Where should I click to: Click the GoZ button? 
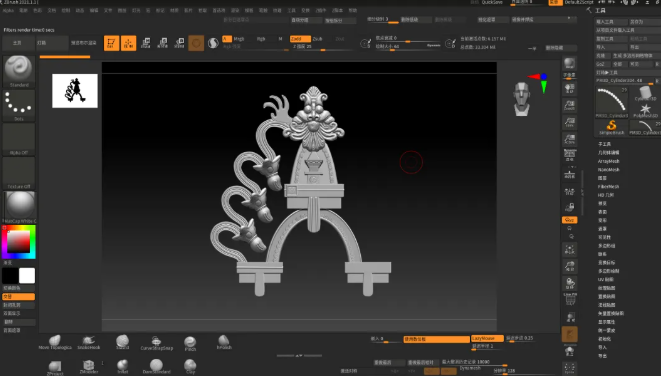[x=600, y=64]
